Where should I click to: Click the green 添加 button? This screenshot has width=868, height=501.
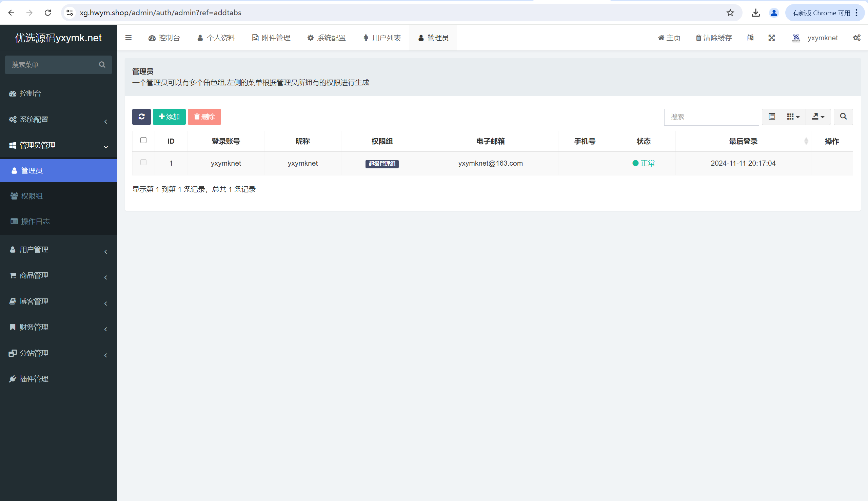tap(169, 117)
